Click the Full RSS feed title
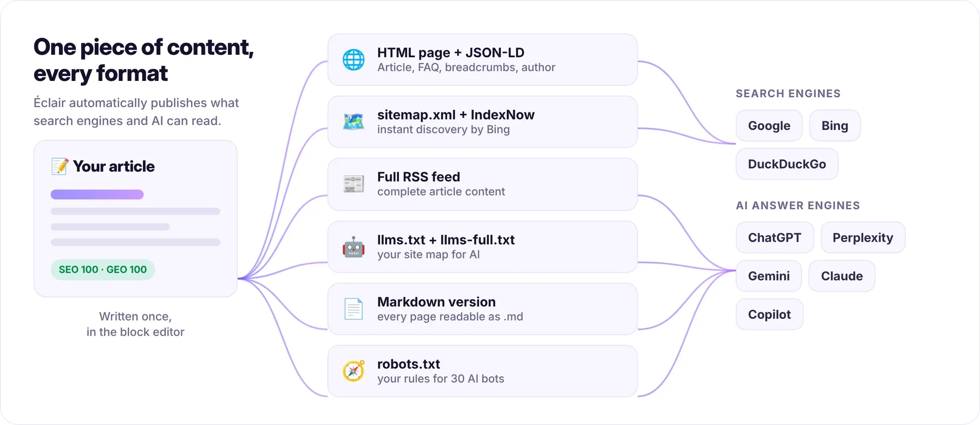This screenshot has width=980, height=425. 418,177
